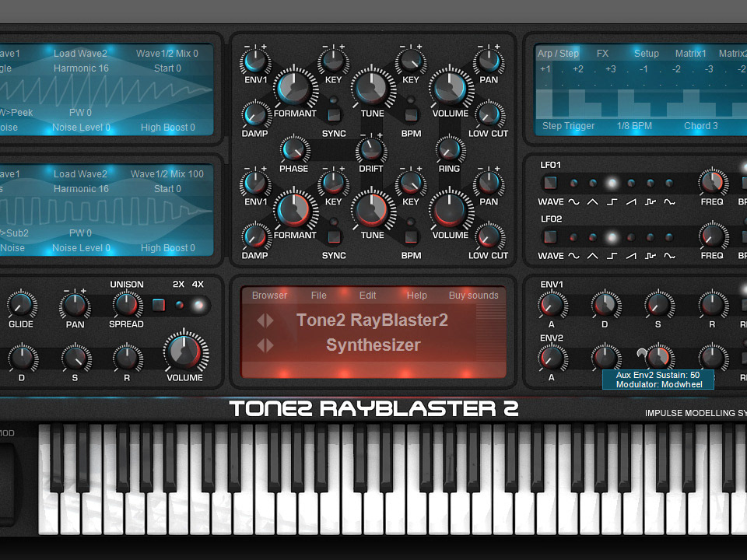Click the lower oscillator's FORMANT knob
The width and height of the screenshot is (747, 560).
[295, 210]
